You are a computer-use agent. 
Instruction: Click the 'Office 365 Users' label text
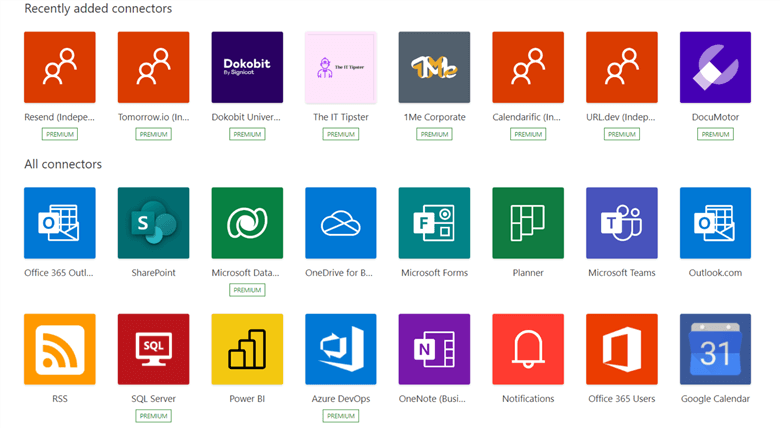coord(622,399)
